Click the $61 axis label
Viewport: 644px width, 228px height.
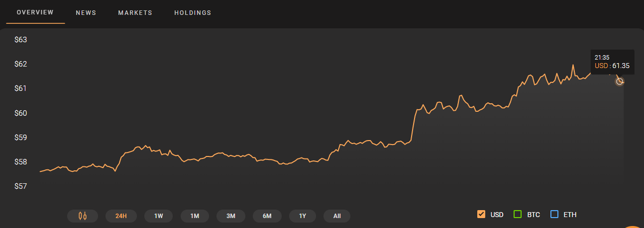20,88
